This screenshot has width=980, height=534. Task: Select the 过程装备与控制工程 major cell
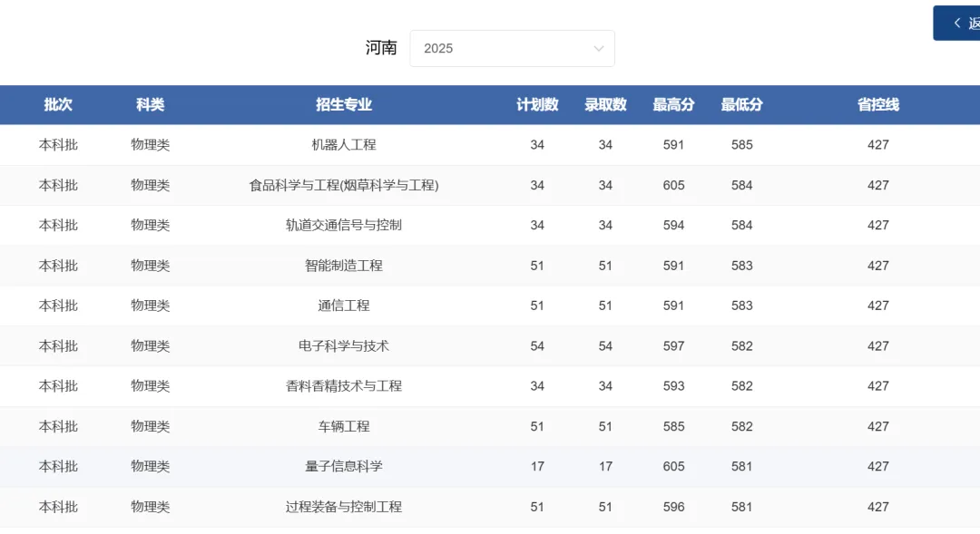(344, 507)
